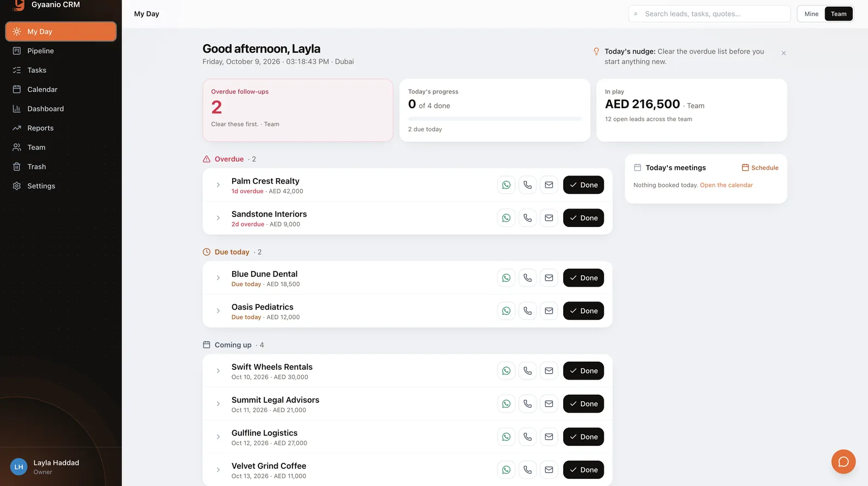Email Palm Crest Realty via envelope icon
The height and width of the screenshot is (486, 868).
point(549,185)
